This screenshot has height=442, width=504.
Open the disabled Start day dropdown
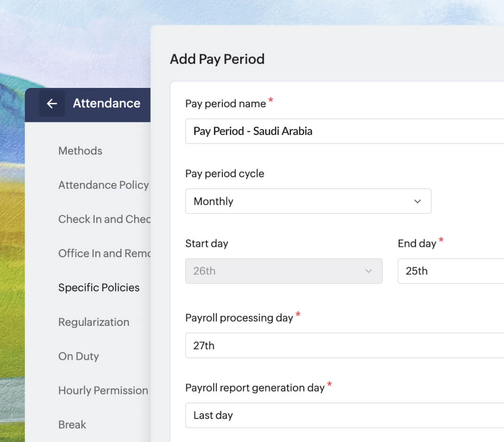coord(284,271)
